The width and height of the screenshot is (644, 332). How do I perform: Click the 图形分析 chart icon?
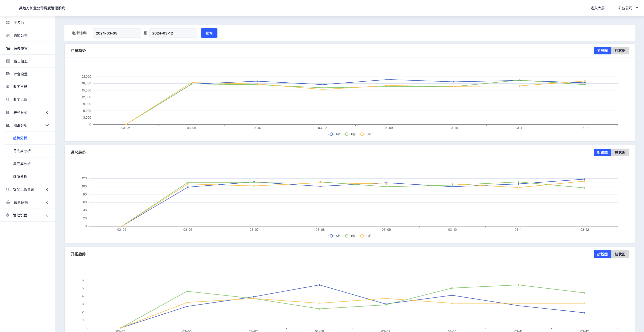(8, 125)
